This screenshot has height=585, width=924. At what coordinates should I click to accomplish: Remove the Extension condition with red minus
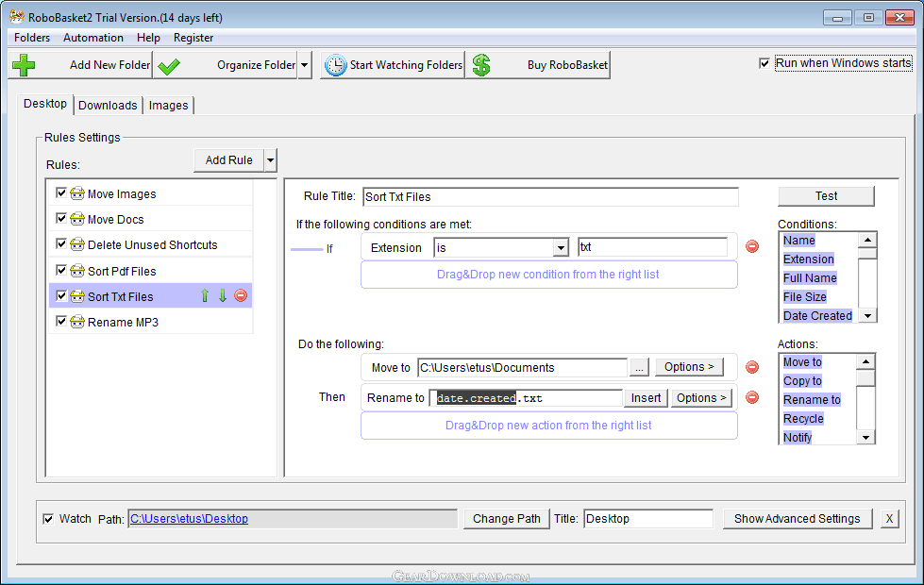tap(752, 246)
